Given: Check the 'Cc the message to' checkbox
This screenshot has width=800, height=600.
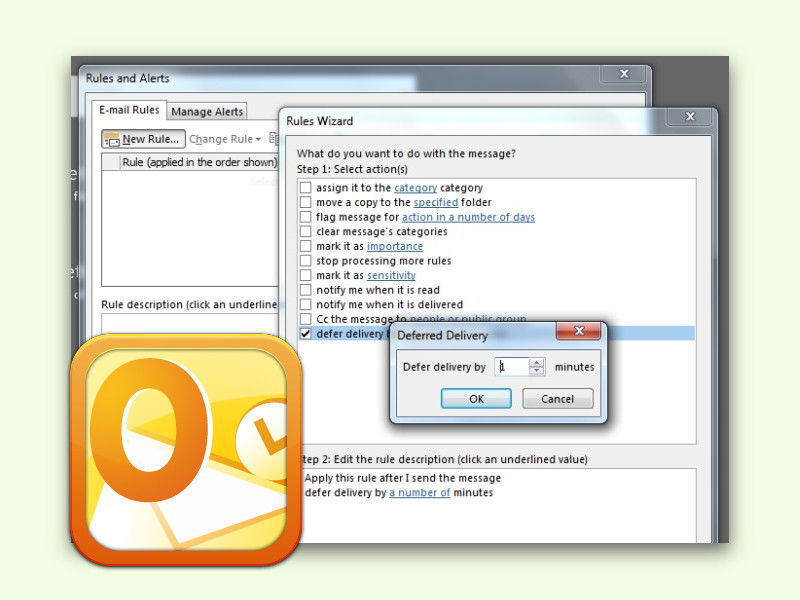Looking at the screenshot, I should point(305,319).
